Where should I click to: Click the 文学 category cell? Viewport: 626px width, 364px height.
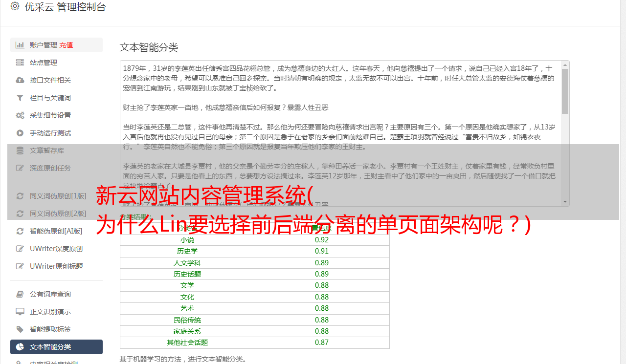[x=187, y=285]
